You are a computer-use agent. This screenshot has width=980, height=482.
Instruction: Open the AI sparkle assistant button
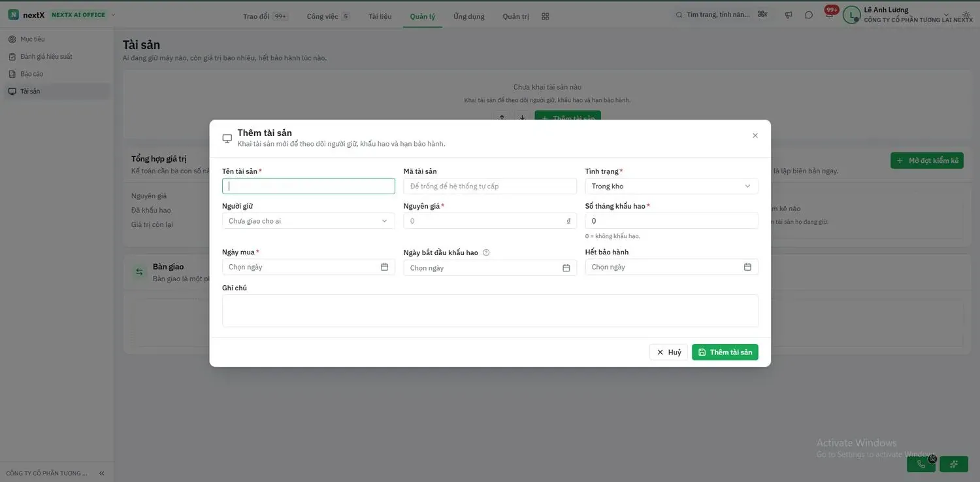tap(954, 464)
